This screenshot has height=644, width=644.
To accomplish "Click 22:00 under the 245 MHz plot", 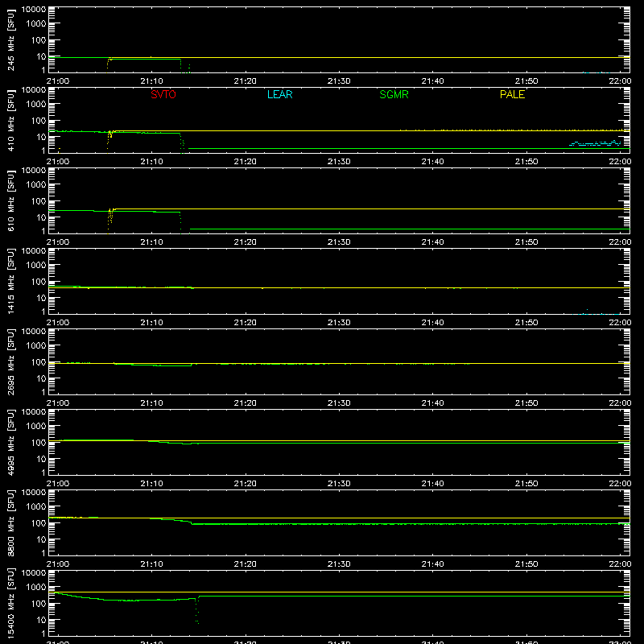I will pyautogui.click(x=620, y=81).
